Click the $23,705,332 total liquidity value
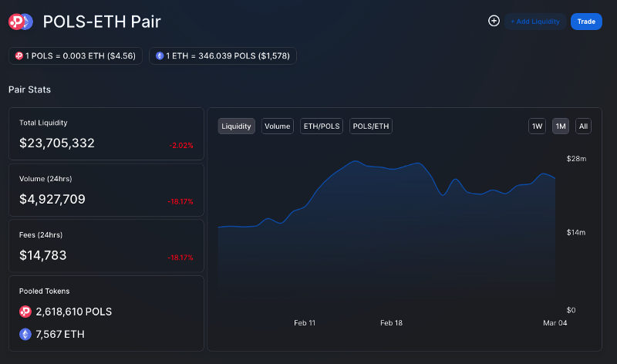Screen dimensions: 617x364 pos(57,143)
